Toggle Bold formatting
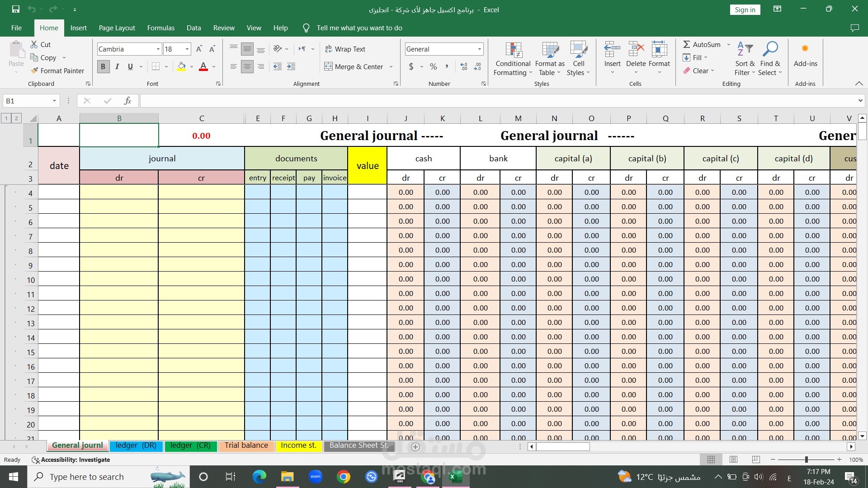Image resolution: width=868 pixels, height=488 pixels. click(x=103, y=66)
